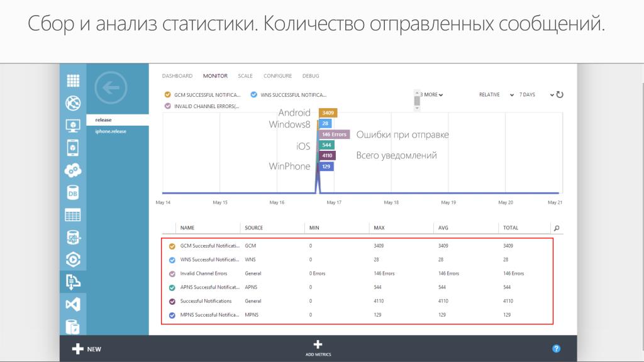644x362 pixels.
Task: Select the GCM Successful Notifications row name
Action: (210, 246)
